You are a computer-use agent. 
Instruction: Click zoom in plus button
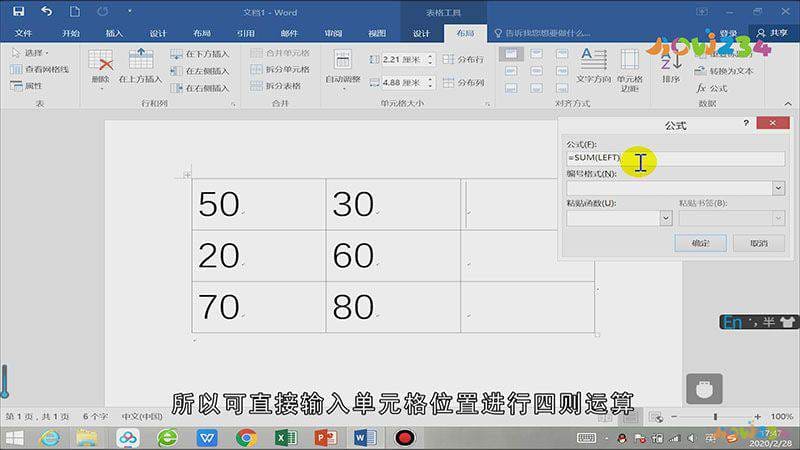coord(757,416)
